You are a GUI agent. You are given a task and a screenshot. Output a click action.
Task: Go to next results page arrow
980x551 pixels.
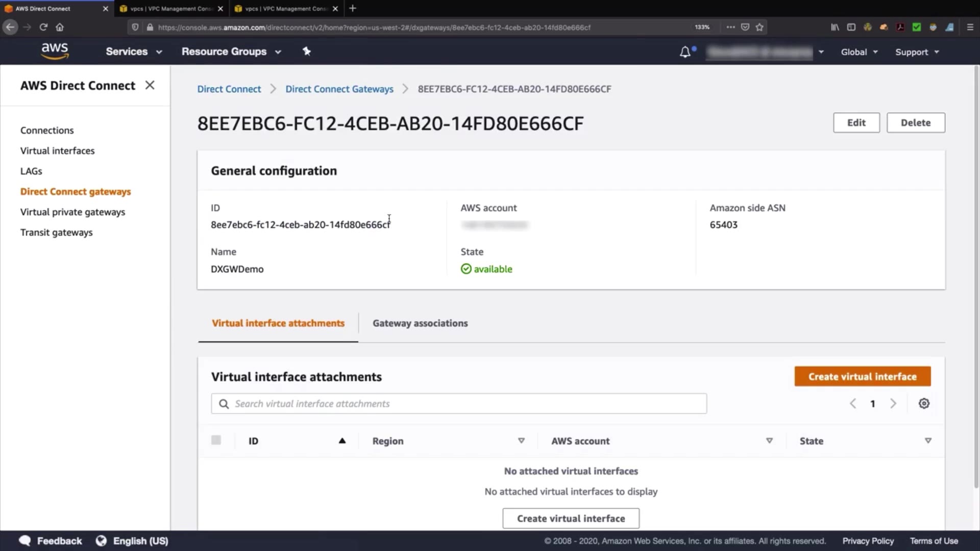coord(893,404)
